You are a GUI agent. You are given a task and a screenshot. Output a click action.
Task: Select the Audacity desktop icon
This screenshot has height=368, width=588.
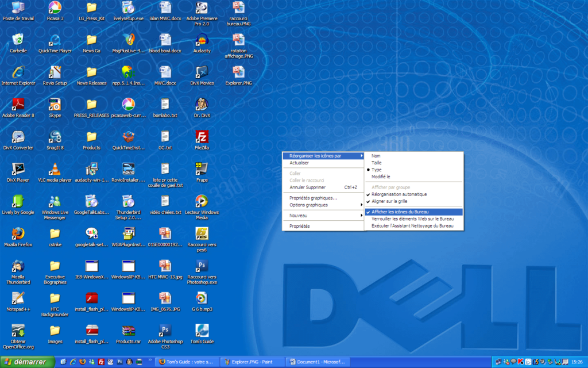pos(202,44)
